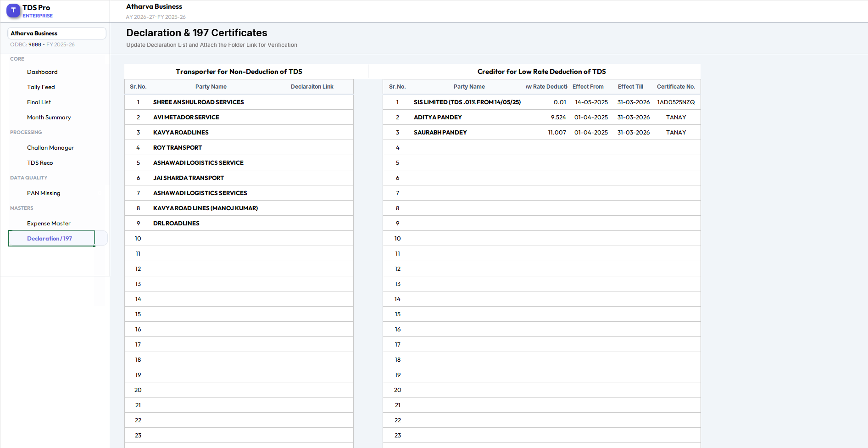Open the Dashboard page

click(42, 72)
